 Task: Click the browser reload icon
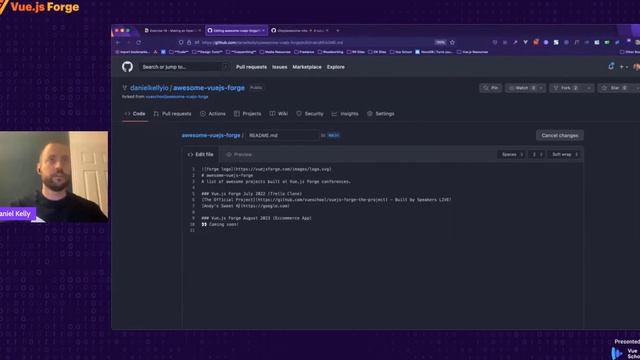point(139,42)
